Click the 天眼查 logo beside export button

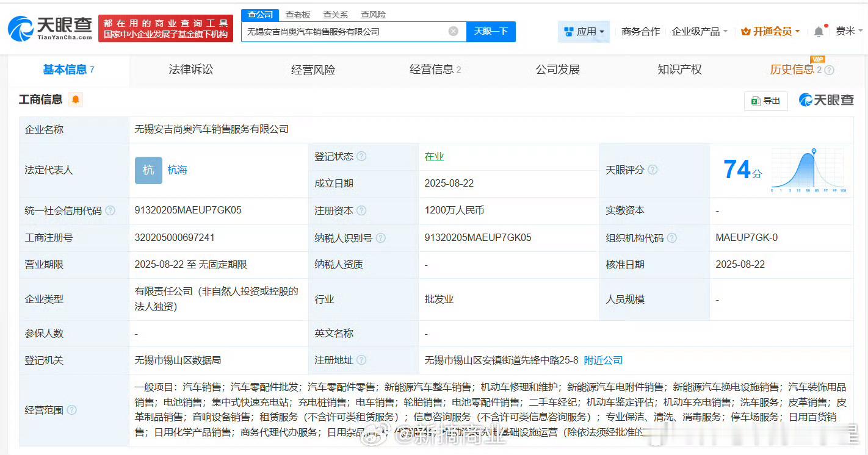pos(826,100)
